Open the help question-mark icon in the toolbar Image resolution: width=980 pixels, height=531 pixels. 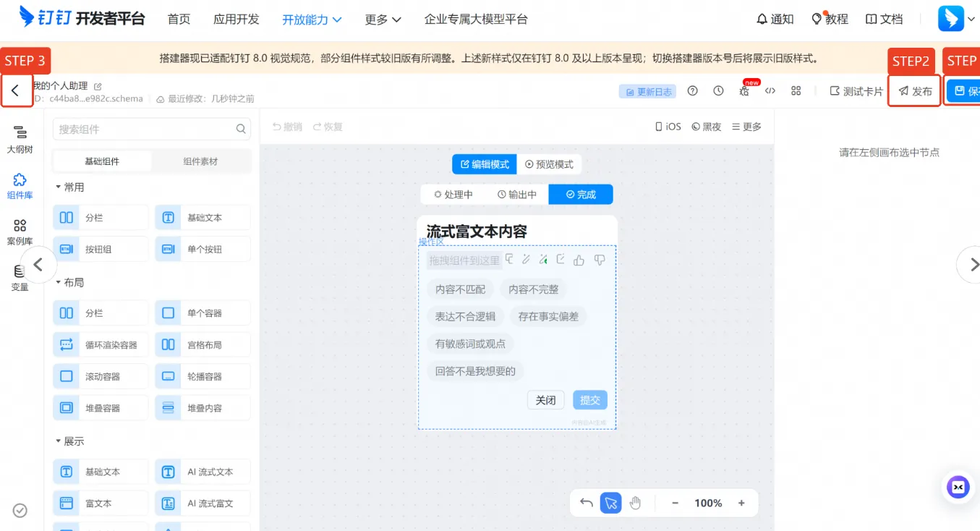(x=693, y=91)
